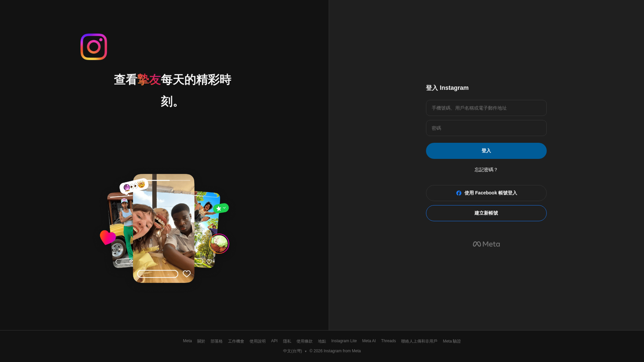Viewport: 644px width, 362px height.
Task: Open the API footer link
Action: [274, 341]
